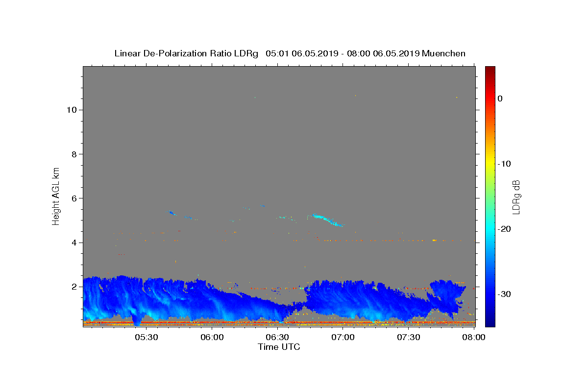The height and width of the screenshot is (392, 588).
Task: Click the 06:00 time tick label
Action: [x=212, y=337]
